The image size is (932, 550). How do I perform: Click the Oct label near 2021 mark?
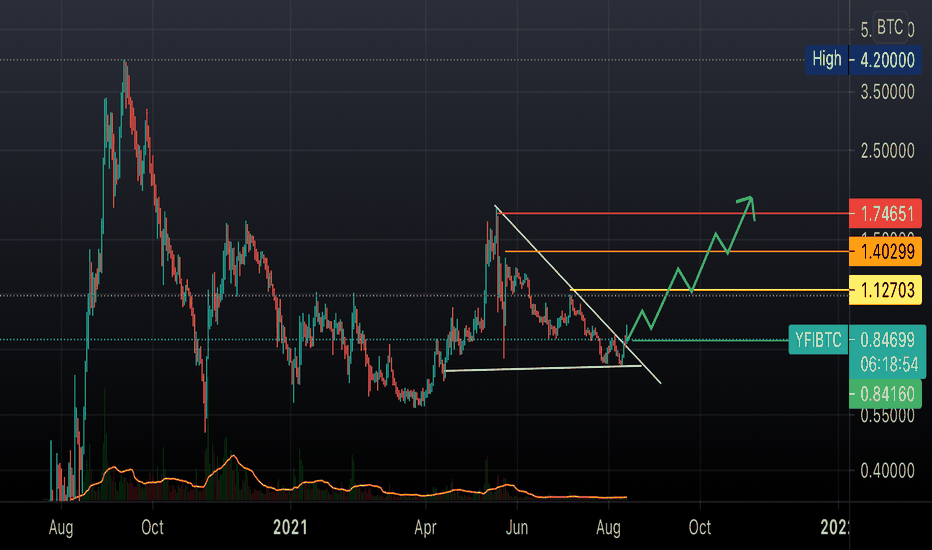point(152,527)
